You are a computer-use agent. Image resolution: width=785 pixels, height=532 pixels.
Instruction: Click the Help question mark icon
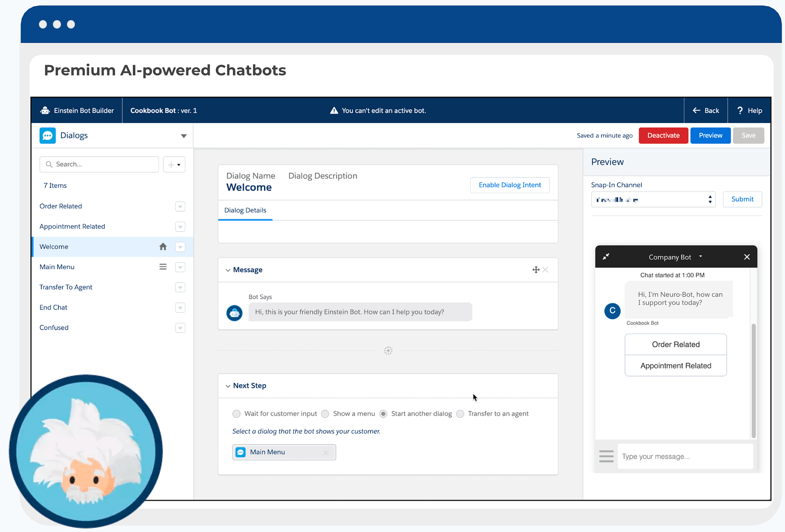click(x=740, y=110)
